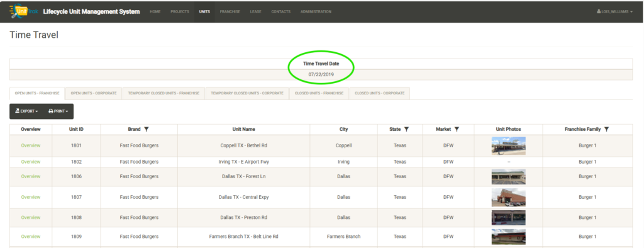View the Coppell TX - Bethel Rd photo
The width and height of the screenshot is (644, 248).
[508, 145]
